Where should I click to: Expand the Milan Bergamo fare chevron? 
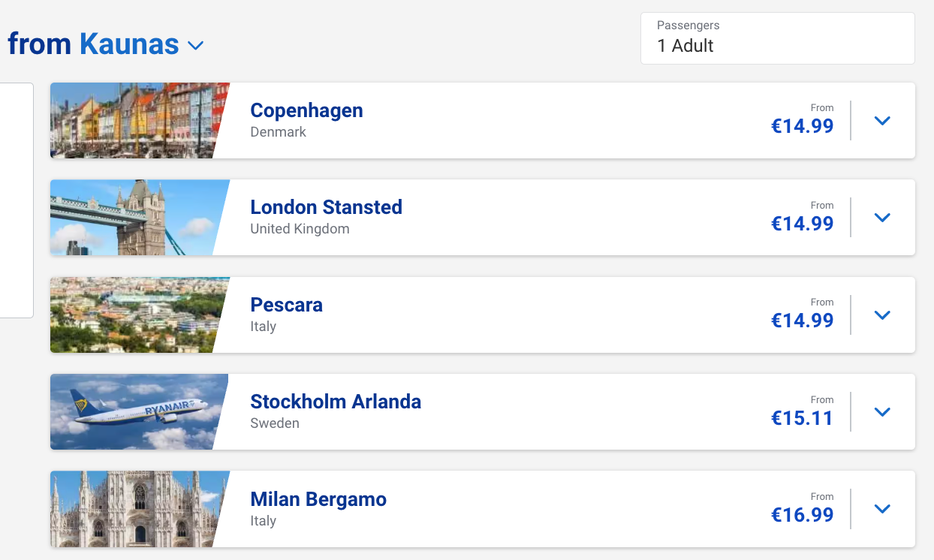click(x=882, y=509)
